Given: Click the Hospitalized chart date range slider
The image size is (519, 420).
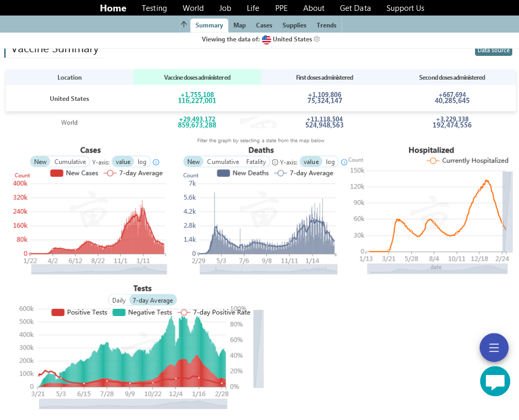Looking at the screenshot, I should 437,268.
